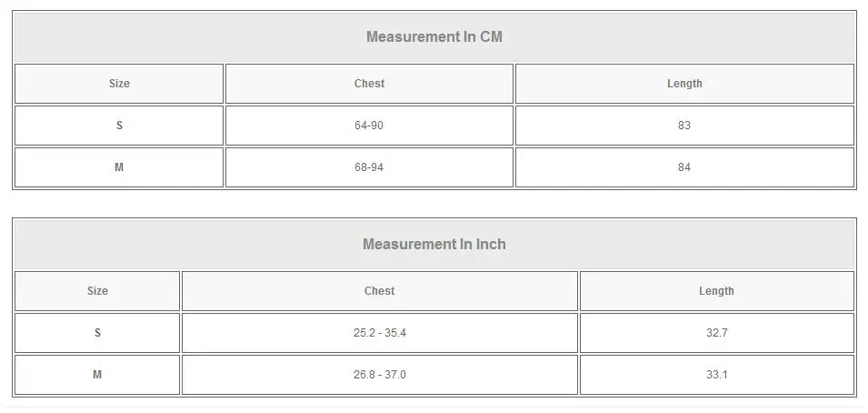
Task: Click Length header in the Inch table
Action: 716,291
